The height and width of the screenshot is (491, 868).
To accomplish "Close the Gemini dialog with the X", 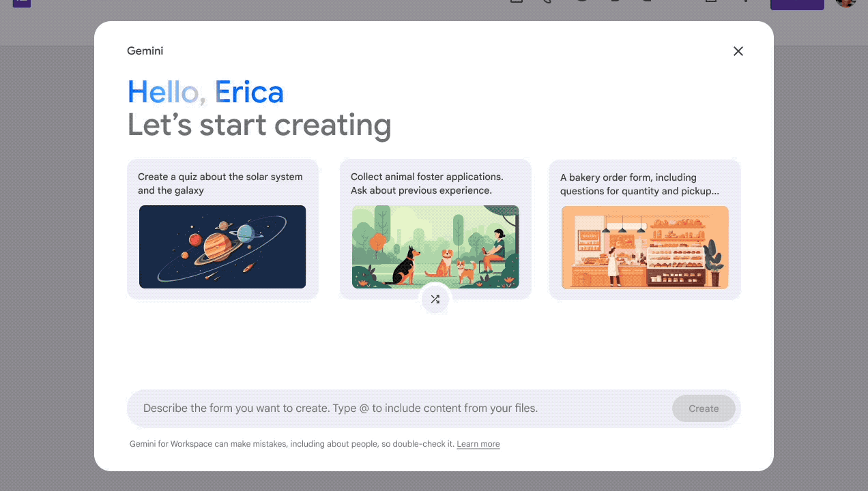I will pos(738,51).
